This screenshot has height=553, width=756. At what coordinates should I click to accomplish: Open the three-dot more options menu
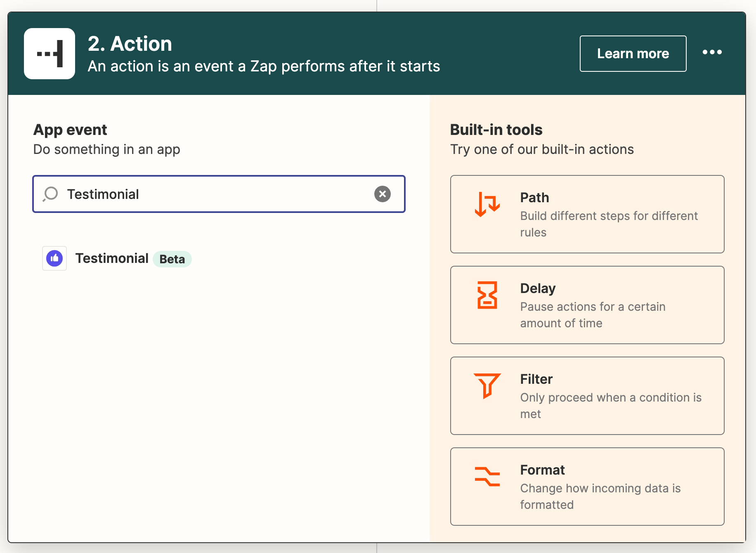pos(712,52)
